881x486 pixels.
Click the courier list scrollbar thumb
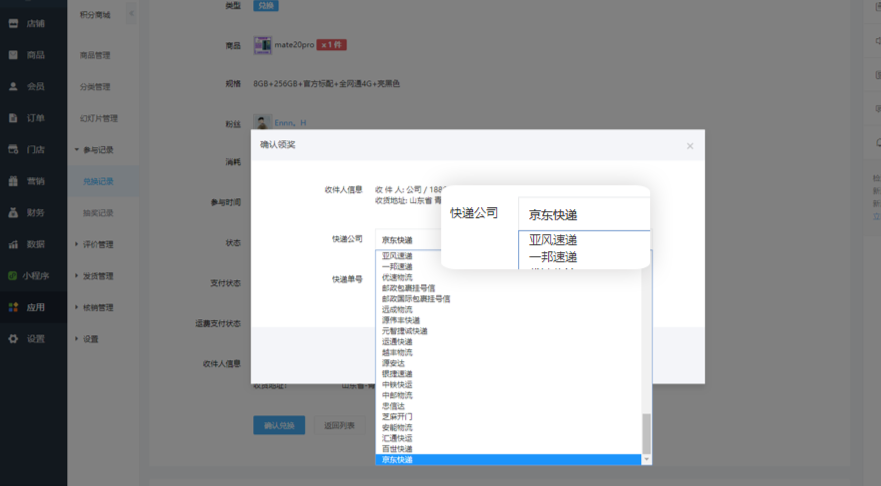(646, 433)
